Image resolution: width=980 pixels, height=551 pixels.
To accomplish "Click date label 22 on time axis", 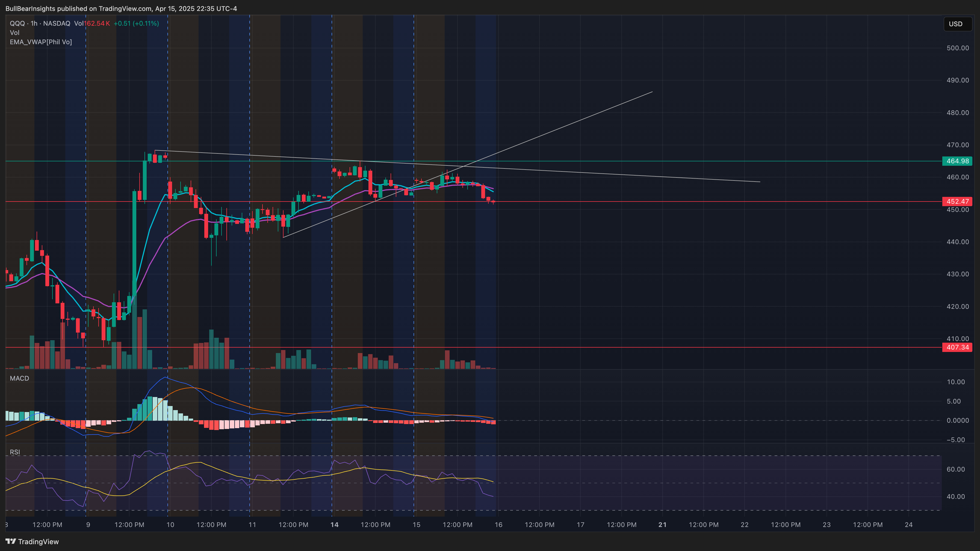I will (x=745, y=525).
